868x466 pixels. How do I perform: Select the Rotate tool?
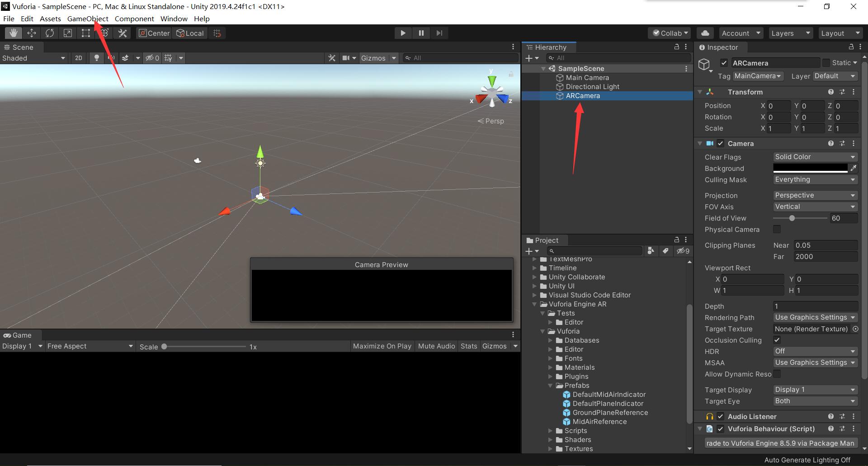(50, 33)
